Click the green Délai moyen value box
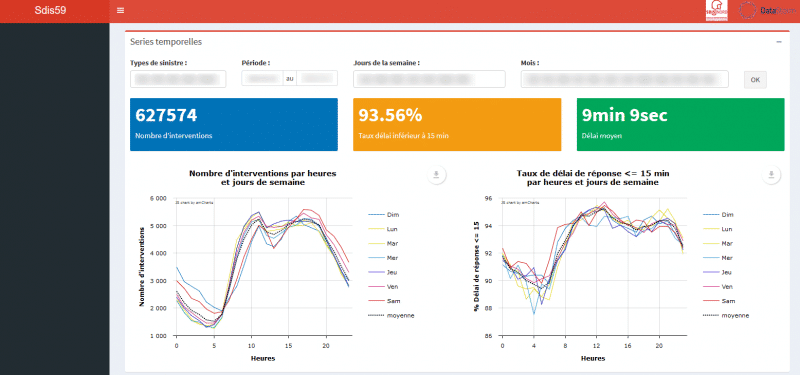800x375 pixels. point(681,124)
